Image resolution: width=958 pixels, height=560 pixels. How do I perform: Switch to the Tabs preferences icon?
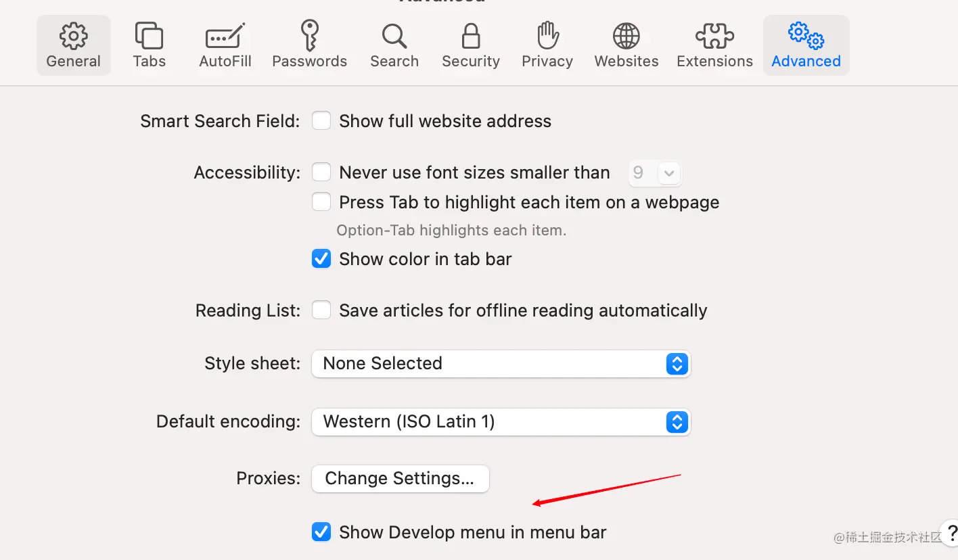[149, 37]
